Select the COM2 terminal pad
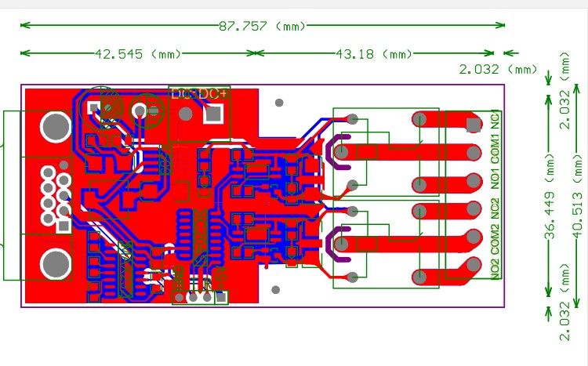Viewport: 588px width, 366px height. [x=474, y=237]
